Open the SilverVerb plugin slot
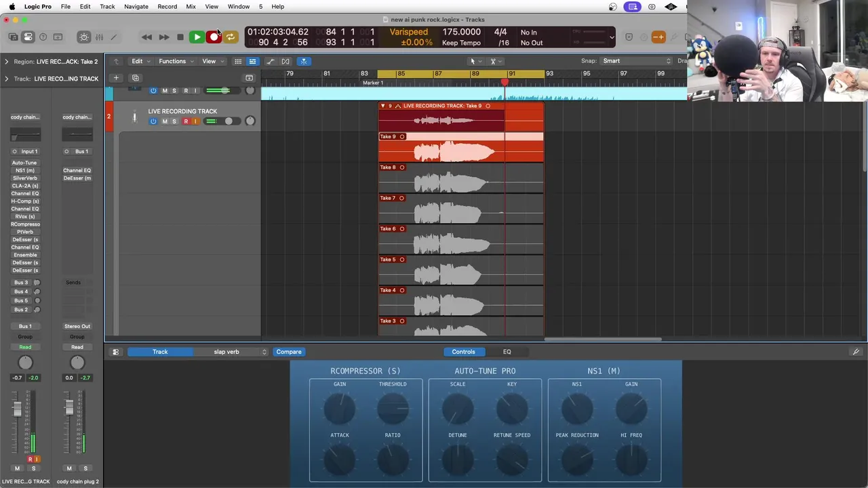The image size is (868, 488). pos(25,178)
